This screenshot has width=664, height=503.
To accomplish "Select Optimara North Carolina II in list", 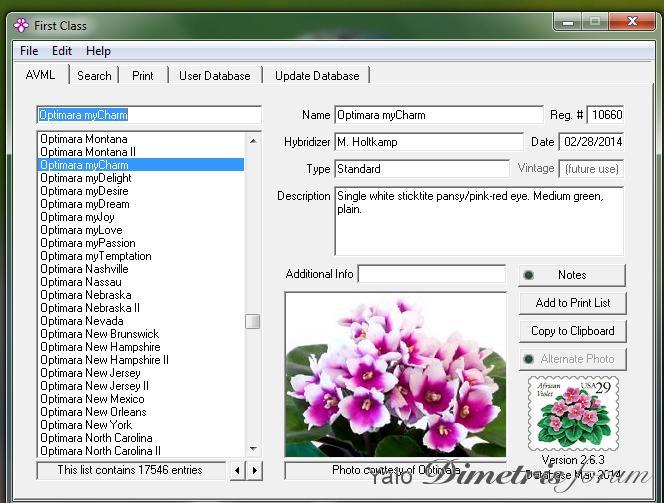I will click(141, 451).
